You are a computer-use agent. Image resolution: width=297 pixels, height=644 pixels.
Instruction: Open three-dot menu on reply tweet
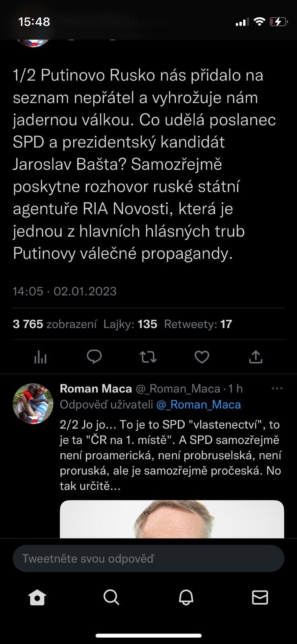click(277, 388)
